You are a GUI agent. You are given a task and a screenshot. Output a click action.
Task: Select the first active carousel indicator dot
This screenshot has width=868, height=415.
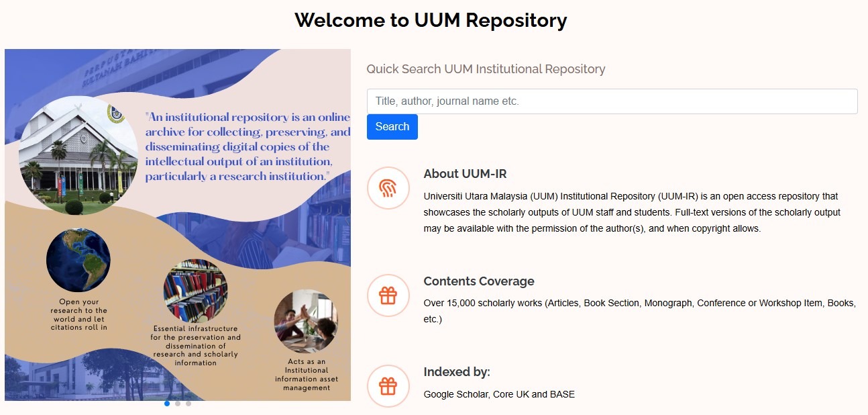pos(167,404)
